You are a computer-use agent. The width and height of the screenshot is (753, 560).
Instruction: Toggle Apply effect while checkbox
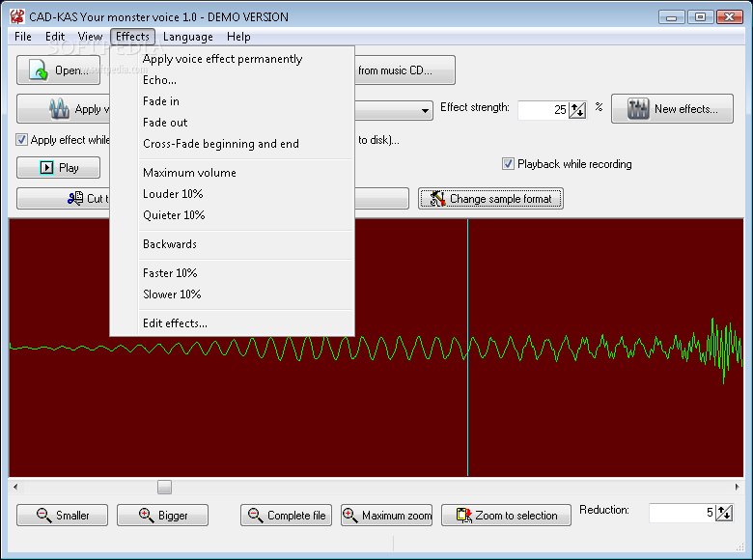click(x=21, y=140)
